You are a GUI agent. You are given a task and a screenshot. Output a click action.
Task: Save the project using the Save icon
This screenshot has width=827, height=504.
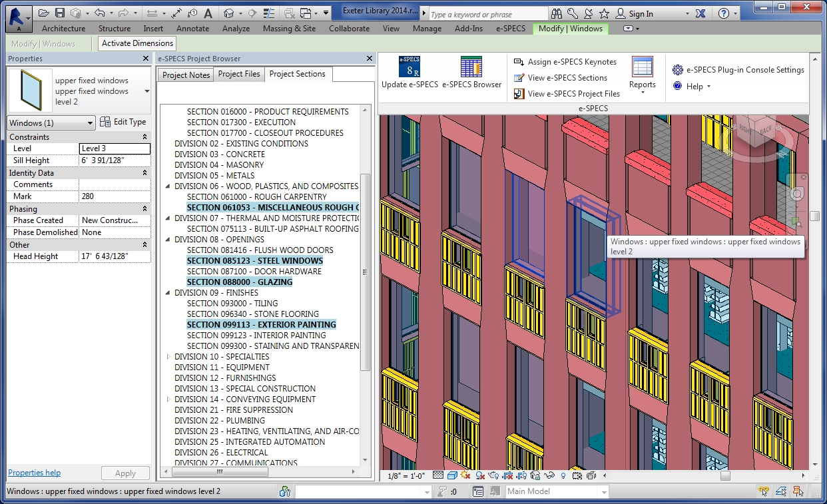(x=59, y=13)
